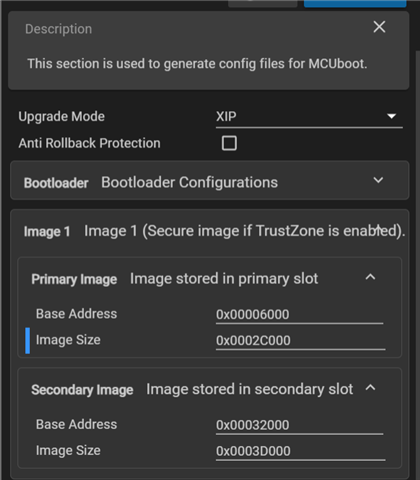Click the Upgrade Mode label
420x480 pixels.
click(x=62, y=117)
